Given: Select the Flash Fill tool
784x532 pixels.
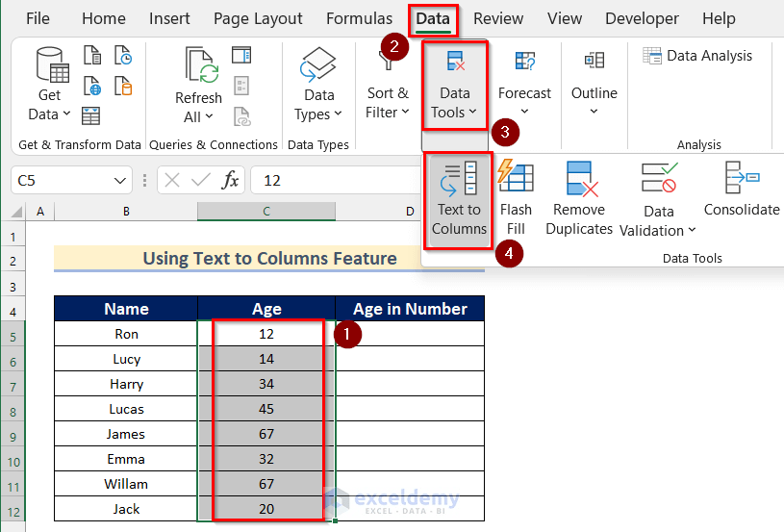Looking at the screenshot, I should click(516, 199).
